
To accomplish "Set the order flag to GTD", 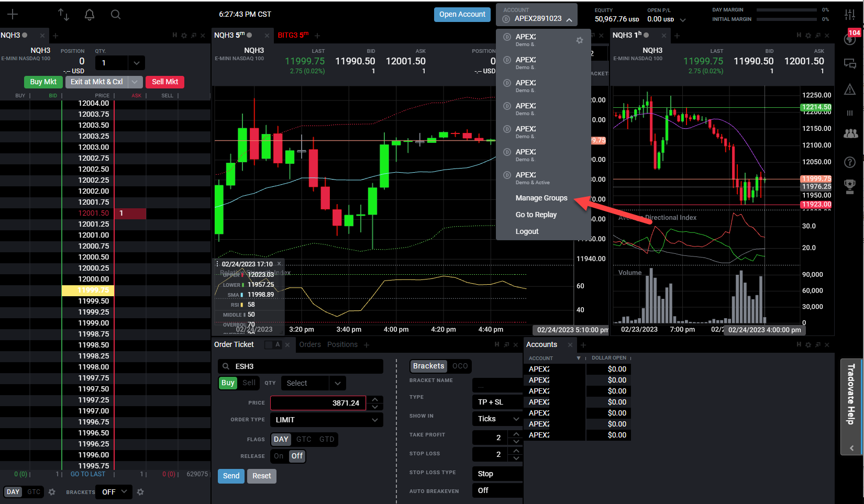I will [327, 440].
